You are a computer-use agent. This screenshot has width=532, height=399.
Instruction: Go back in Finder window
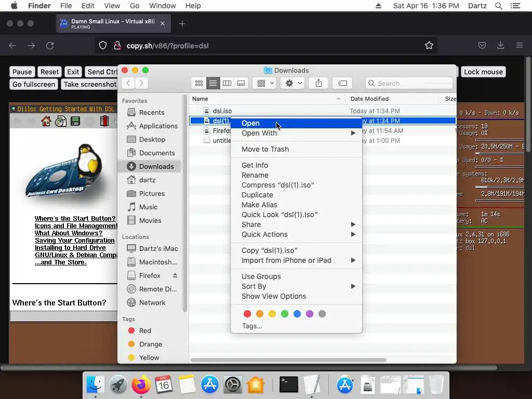pos(128,83)
